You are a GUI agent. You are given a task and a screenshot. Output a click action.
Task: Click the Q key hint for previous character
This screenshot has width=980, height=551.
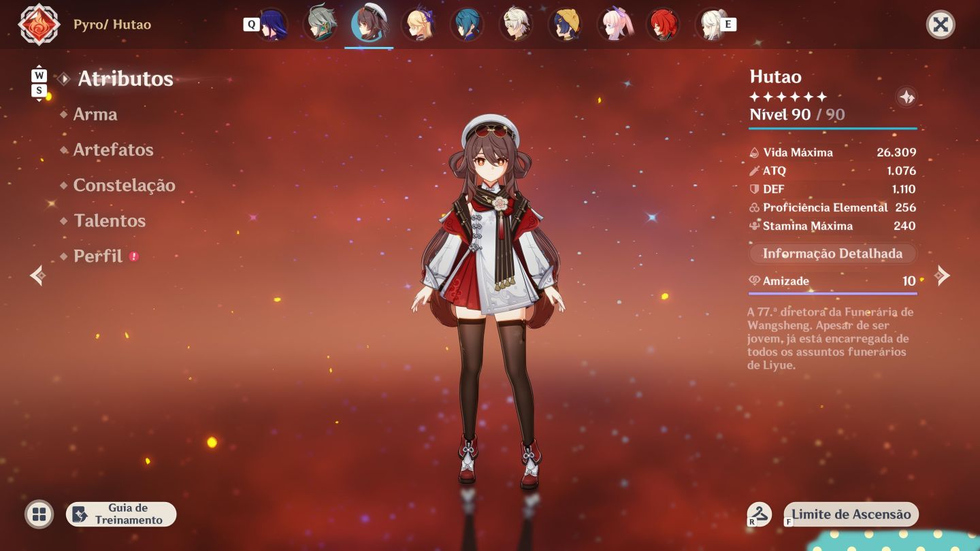pos(251,24)
